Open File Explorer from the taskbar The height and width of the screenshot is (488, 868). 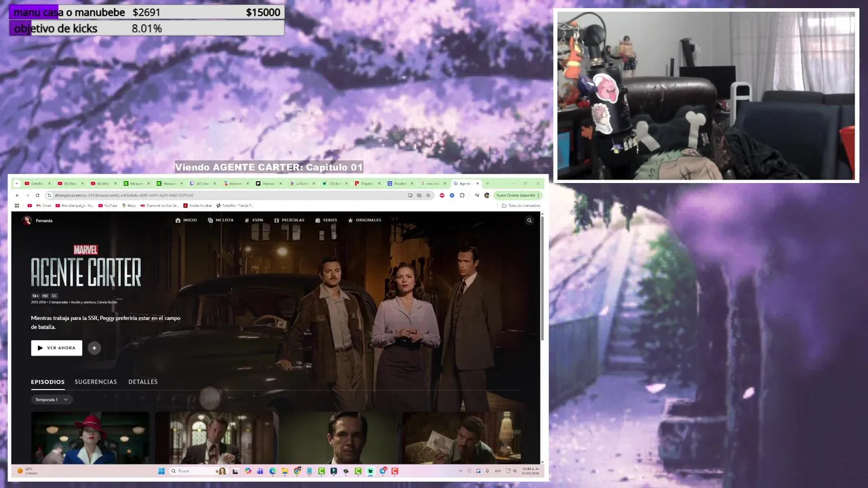pyautogui.click(x=285, y=471)
